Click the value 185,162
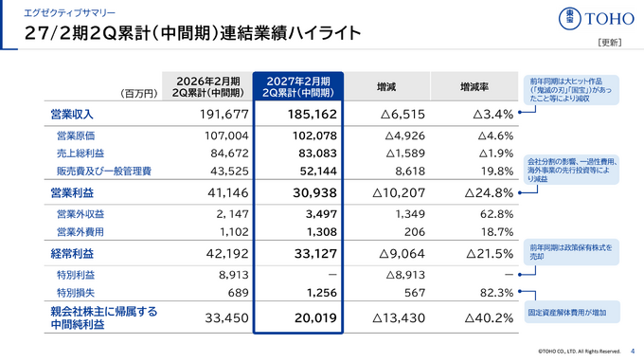The image size is (644, 362). 313,115
